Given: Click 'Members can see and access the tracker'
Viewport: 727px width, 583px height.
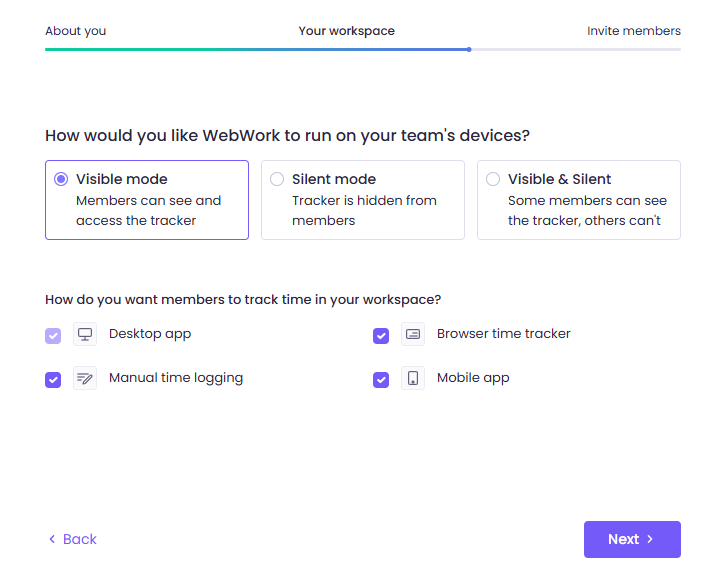Looking at the screenshot, I should pos(148,211).
